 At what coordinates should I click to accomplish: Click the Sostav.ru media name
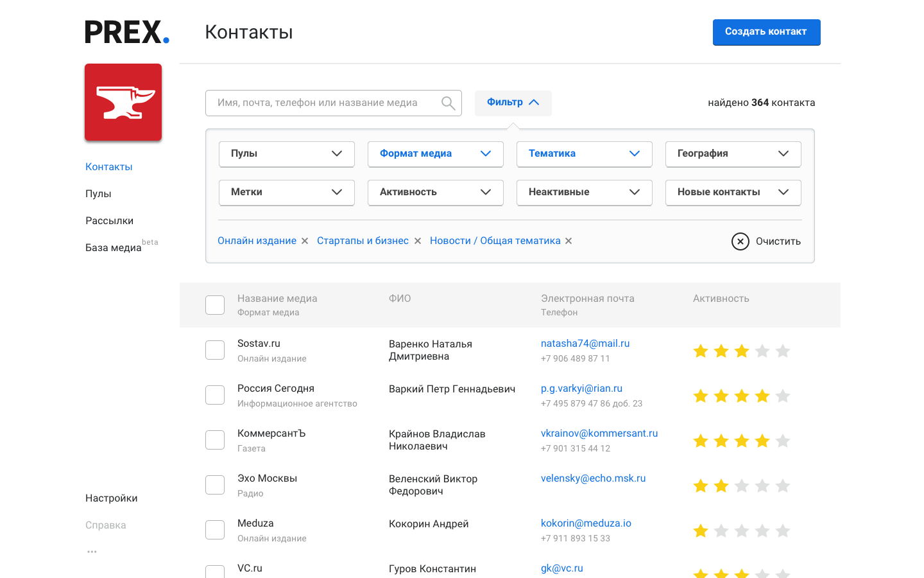[259, 344]
